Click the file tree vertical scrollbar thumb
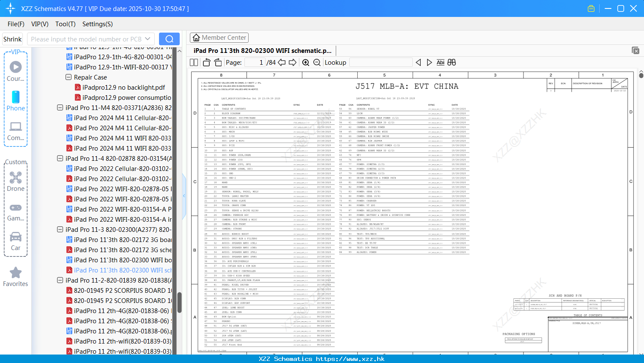This screenshot has width=644, height=363. 179,302
